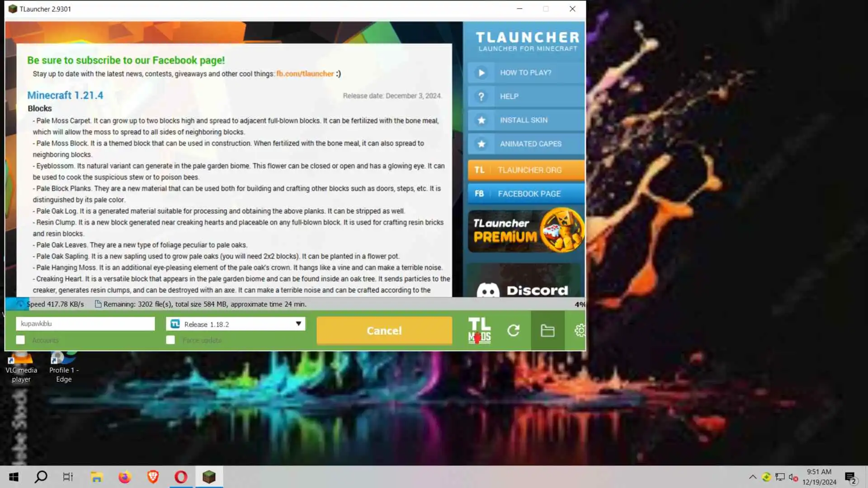Open the launcher settings gear
Viewport: 868px width, 488px height.
580,330
